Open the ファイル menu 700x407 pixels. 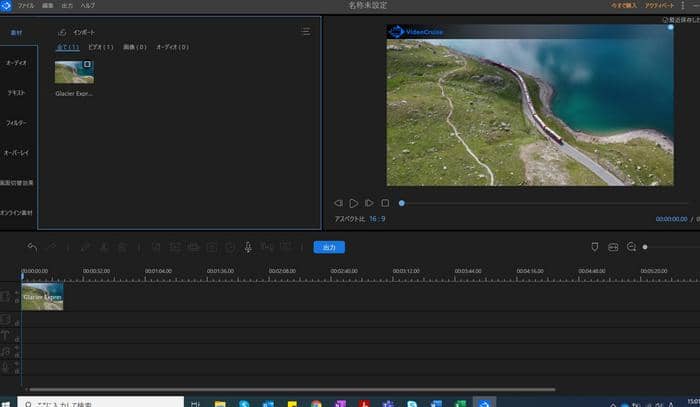pyautogui.click(x=26, y=5)
